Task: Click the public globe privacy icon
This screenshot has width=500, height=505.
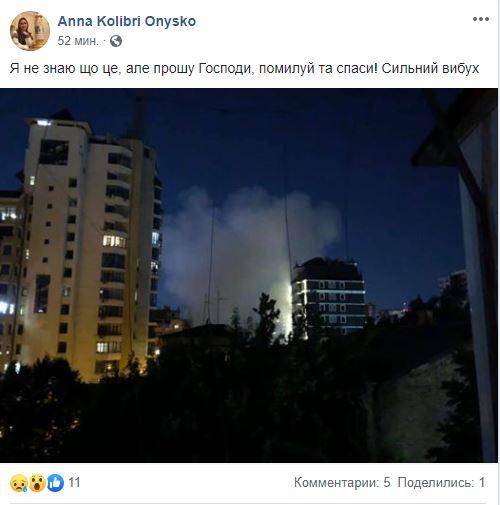Action: tap(116, 41)
